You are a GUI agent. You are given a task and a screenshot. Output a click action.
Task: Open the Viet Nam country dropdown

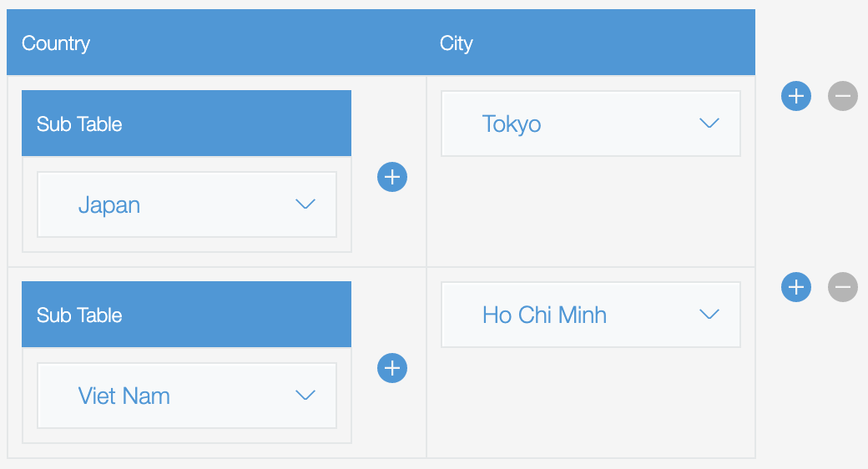186,396
